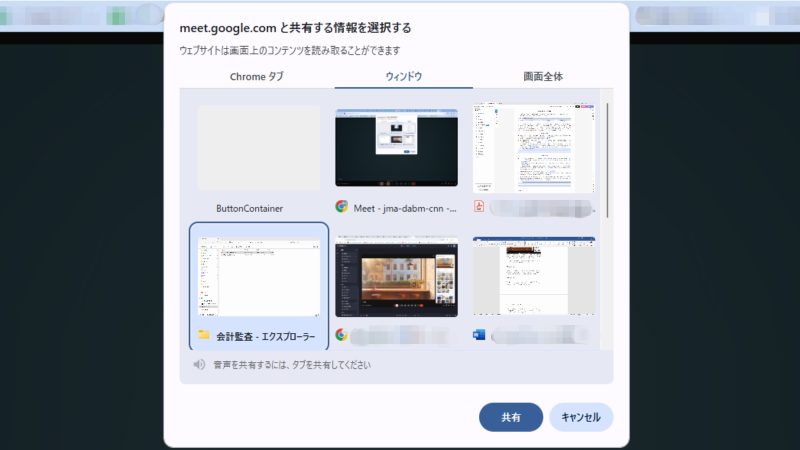Switch to the Chrome タブ tab
This screenshot has height=450, width=800.
pyautogui.click(x=257, y=76)
